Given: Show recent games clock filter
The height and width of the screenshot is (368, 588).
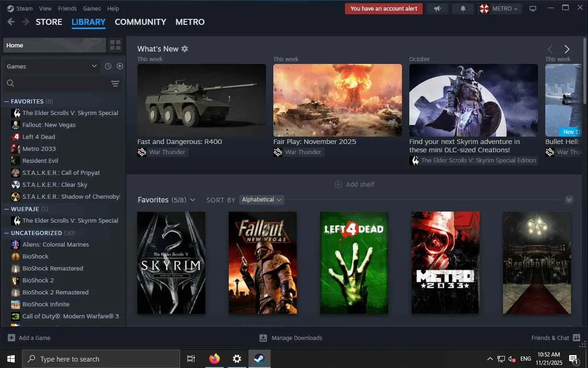Looking at the screenshot, I should (108, 66).
